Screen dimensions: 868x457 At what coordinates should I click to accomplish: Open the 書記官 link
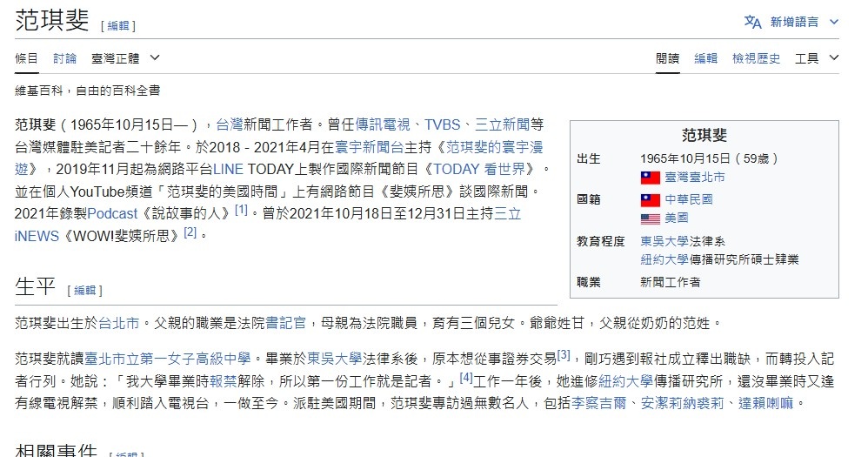[x=285, y=323]
